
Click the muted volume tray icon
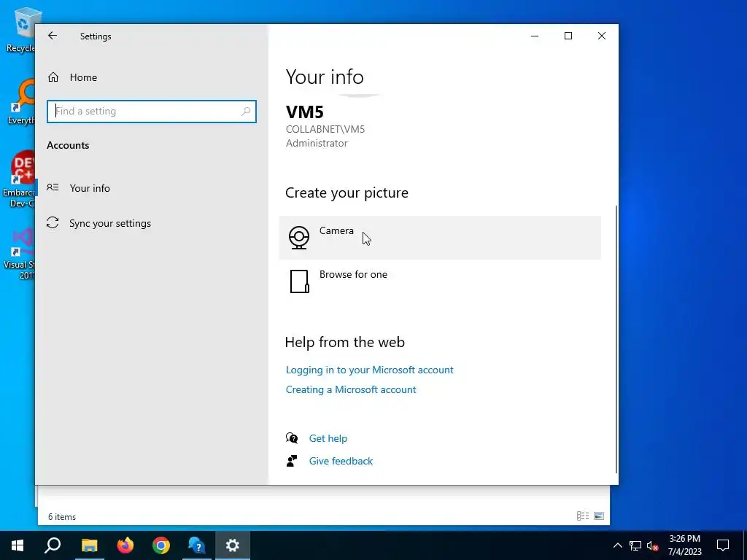point(653,545)
